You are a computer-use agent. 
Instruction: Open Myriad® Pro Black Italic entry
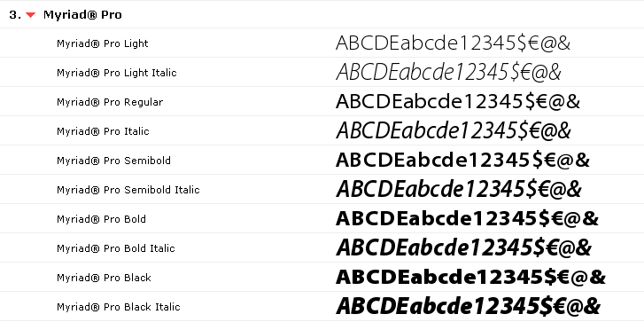coord(119,307)
